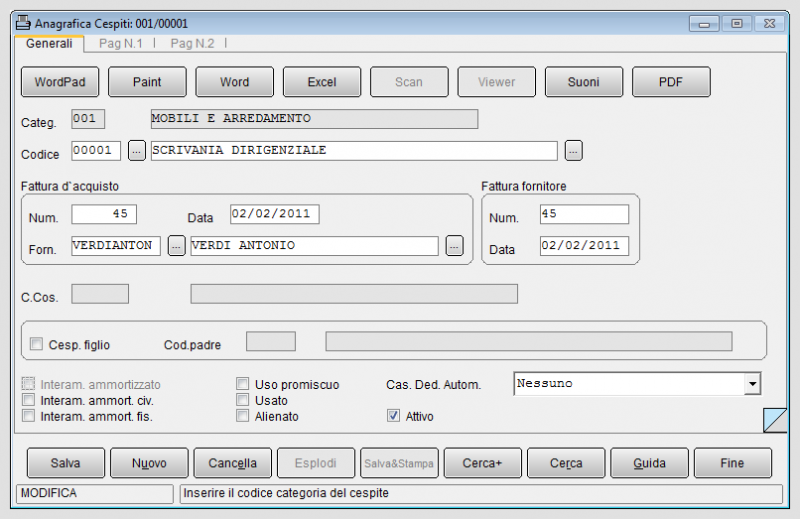Check the Usato checkbox
This screenshot has width=800, height=519.
[x=242, y=400]
